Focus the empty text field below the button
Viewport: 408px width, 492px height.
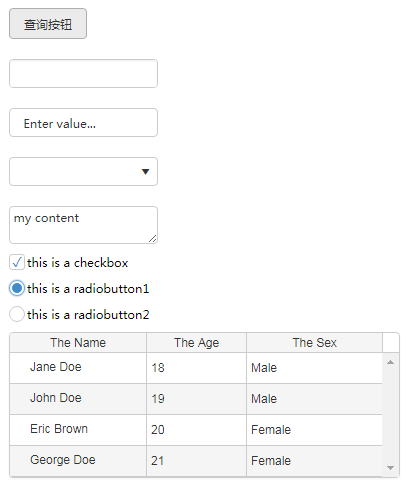(83, 73)
